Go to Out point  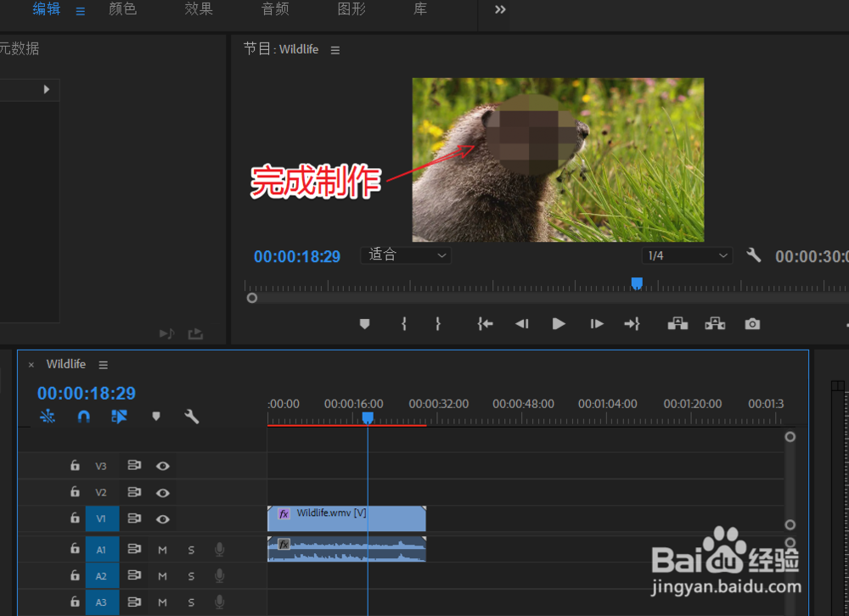[632, 324]
